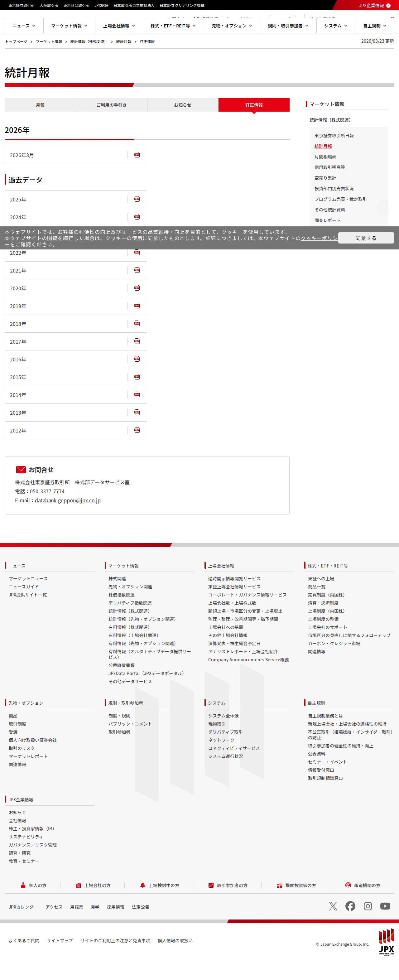This screenshot has width=399, height=980.
Task: Click 統計情報（株式関連） in the breadcrumb
Action: point(89,41)
